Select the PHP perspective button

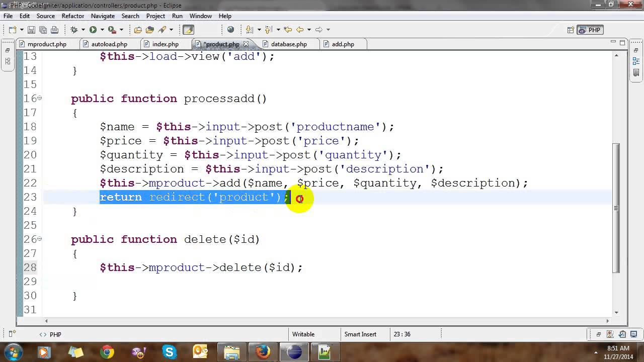pos(591,30)
